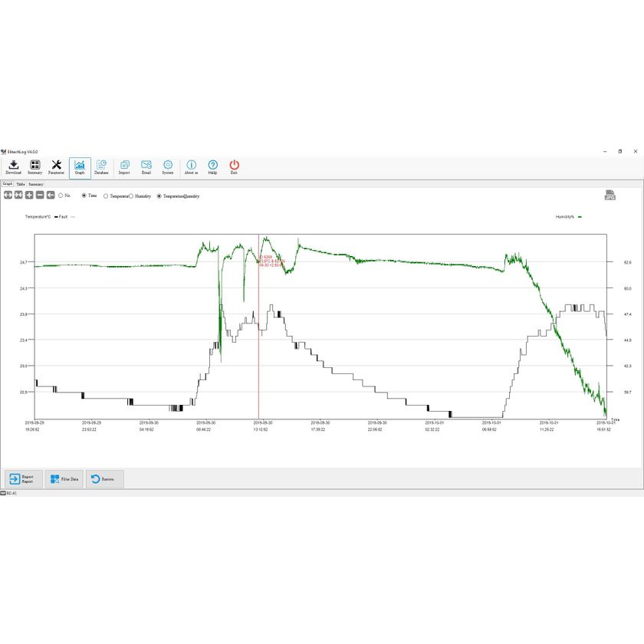This screenshot has width=644, height=644.
Task: Click the Restore button
Action: (x=104, y=479)
